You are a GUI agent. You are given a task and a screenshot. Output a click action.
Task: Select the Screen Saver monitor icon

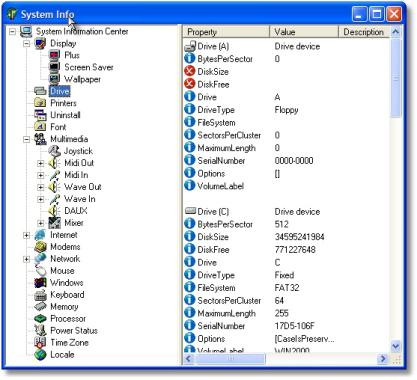coord(54,67)
